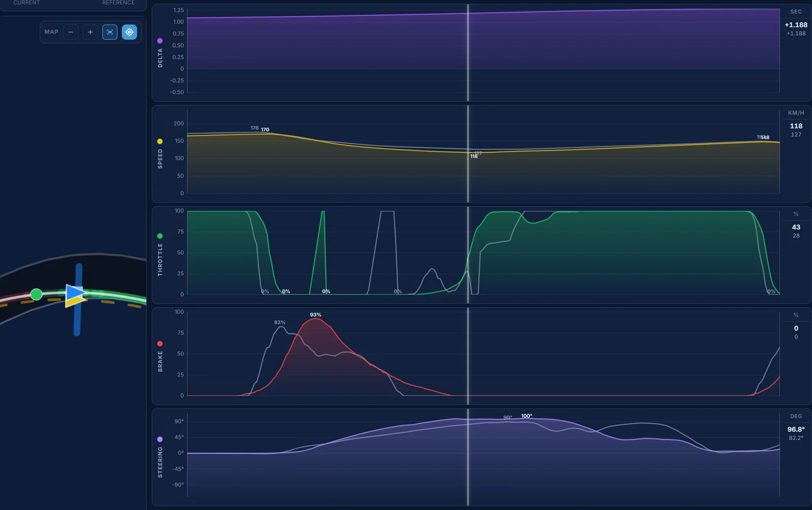
Task: Click the 127 reference speed readout
Action: pyautogui.click(x=796, y=134)
